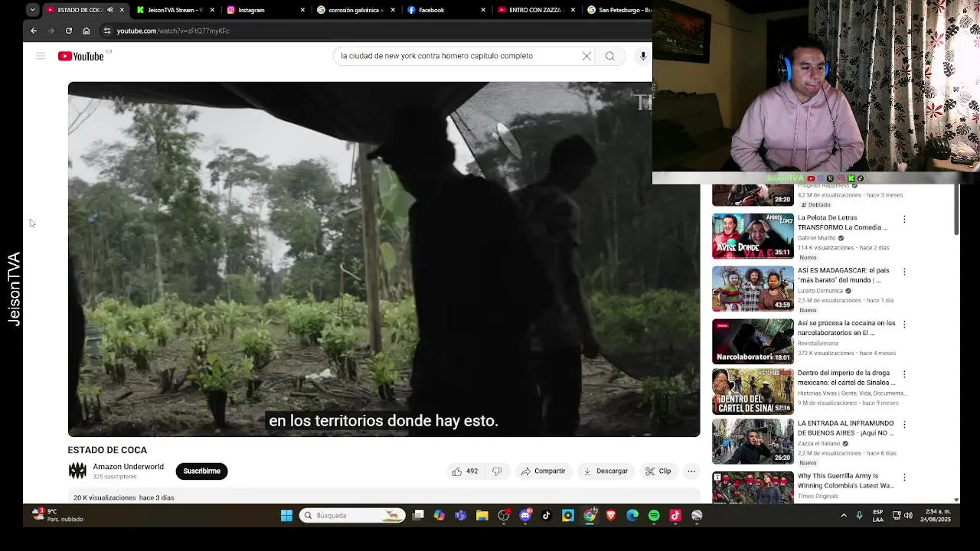Open Brave browser from the taskbar
Screen dimensions: 980x551
pos(611,516)
